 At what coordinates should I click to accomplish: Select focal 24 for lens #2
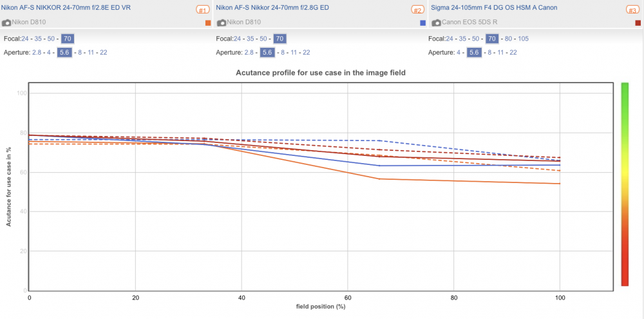coord(238,39)
